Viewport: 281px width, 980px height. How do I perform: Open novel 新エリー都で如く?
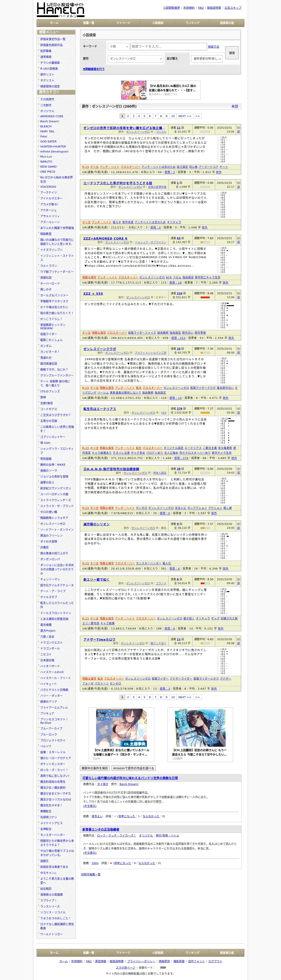pos(96,579)
